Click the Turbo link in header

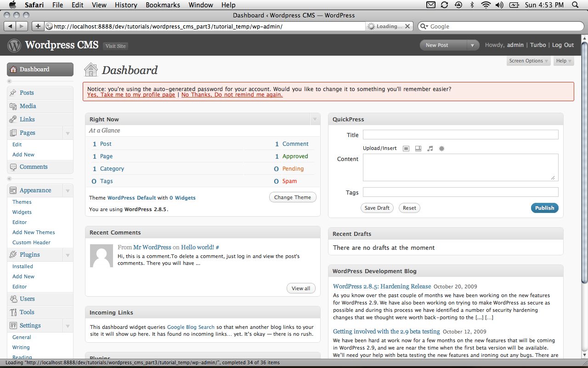tap(538, 45)
